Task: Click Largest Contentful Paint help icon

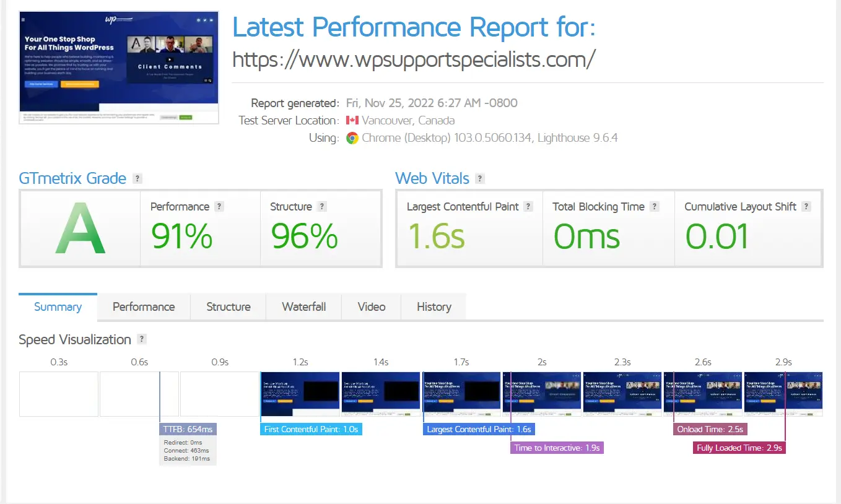Action: coord(528,207)
